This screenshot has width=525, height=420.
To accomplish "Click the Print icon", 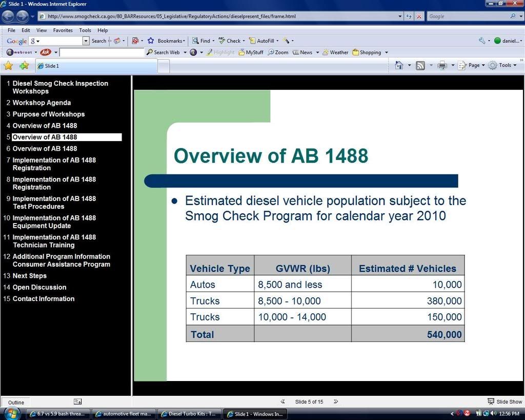I will (442, 65).
